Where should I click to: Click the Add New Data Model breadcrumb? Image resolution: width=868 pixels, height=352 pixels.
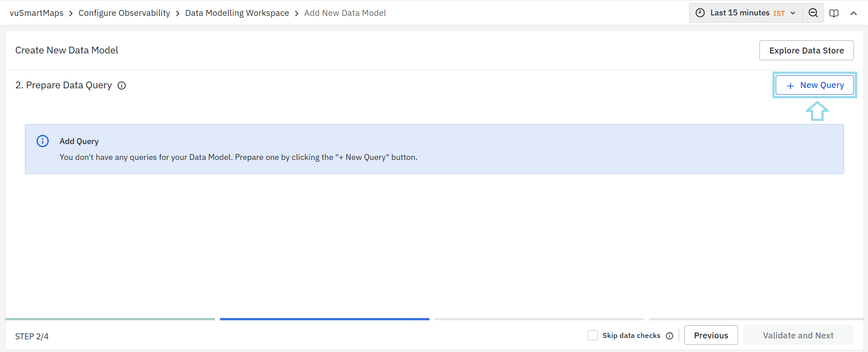345,13
